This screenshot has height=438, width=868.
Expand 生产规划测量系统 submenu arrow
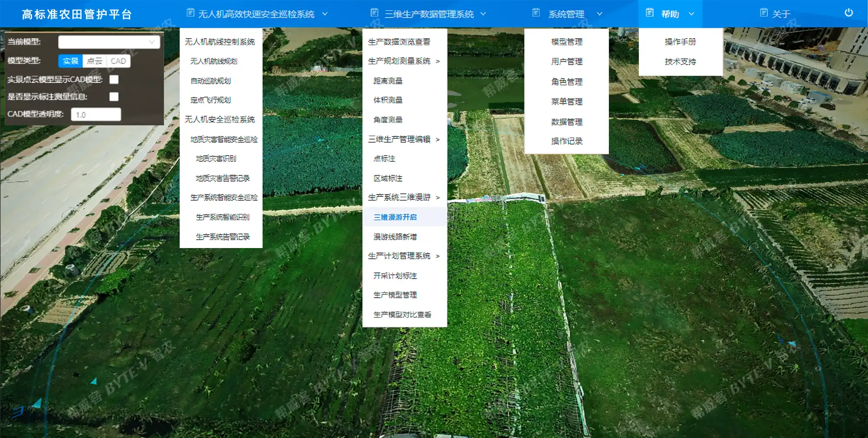pos(438,62)
